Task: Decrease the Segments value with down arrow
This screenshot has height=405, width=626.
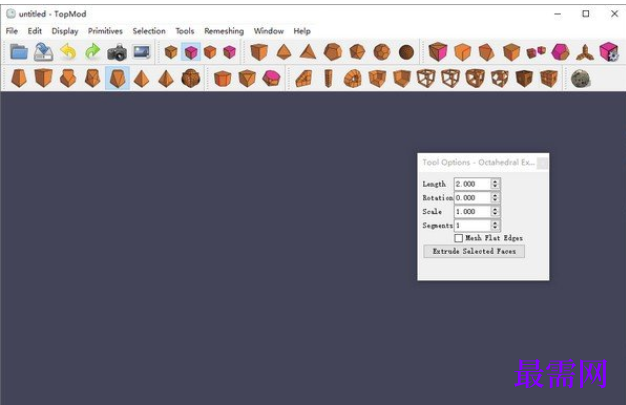Action: (495, 228)
